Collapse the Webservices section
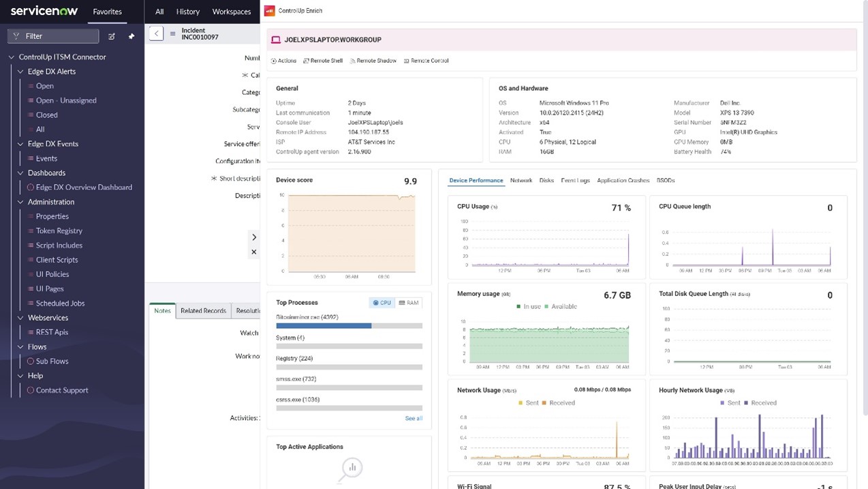Image resolution: width=868 pixels, height=489 pixels. point(20,318)
